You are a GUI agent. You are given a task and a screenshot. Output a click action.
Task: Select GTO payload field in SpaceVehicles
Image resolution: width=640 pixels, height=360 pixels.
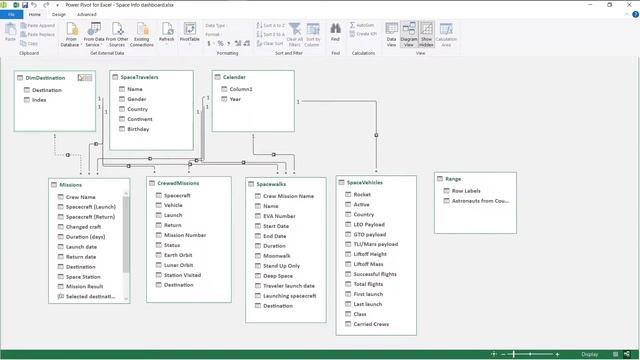click(366, 234)
